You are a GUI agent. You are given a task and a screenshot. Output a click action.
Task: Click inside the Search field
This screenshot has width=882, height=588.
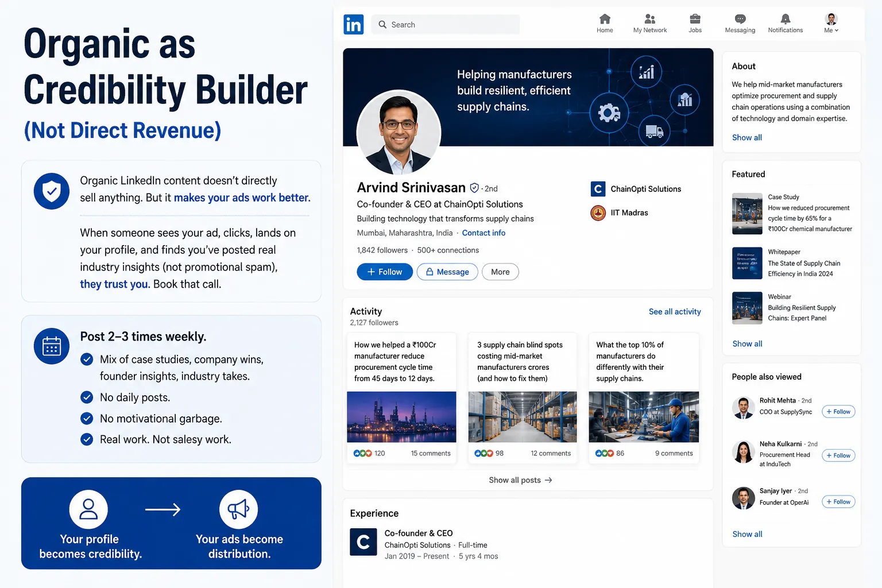tap(446, 25)
